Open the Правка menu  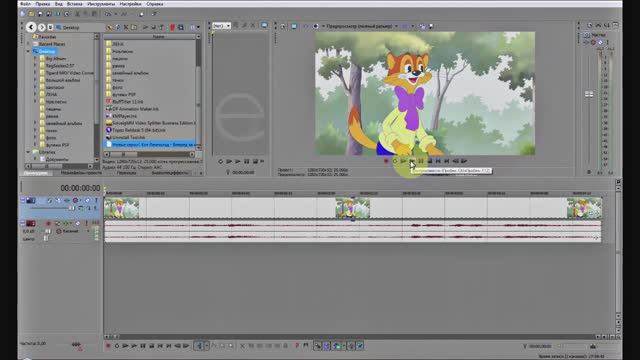[43, 4]
